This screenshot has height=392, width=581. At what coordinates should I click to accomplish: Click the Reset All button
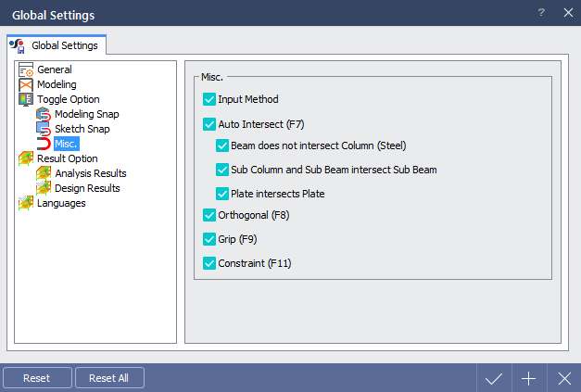pyautogui.click(x=109, y=378)
